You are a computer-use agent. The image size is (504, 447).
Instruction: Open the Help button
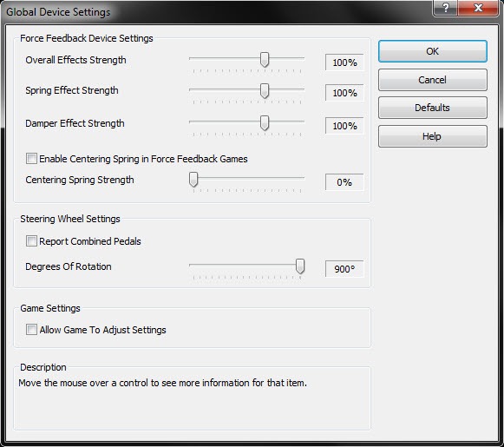coord(432,136)
